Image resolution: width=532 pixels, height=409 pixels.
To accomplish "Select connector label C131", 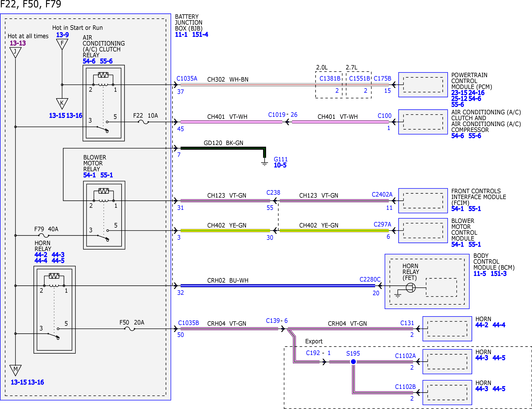I will 407,323.
